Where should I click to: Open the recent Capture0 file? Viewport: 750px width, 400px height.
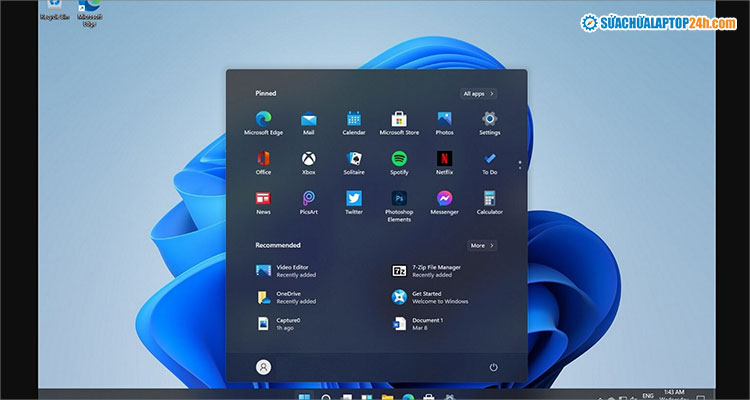click(279, 324)
